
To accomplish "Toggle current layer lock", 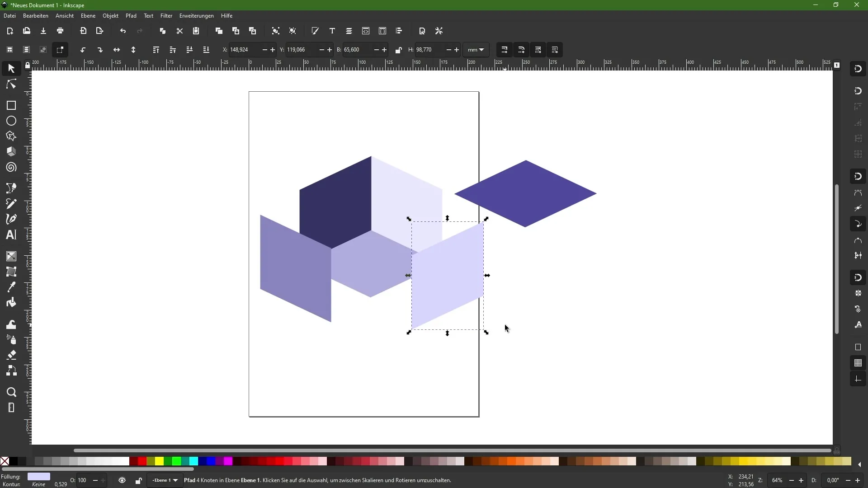I will coord(138,480).
